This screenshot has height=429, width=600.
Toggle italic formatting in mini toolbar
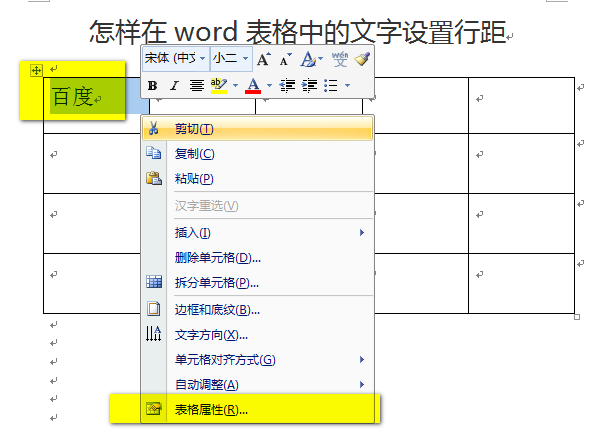tap(174, 85)
